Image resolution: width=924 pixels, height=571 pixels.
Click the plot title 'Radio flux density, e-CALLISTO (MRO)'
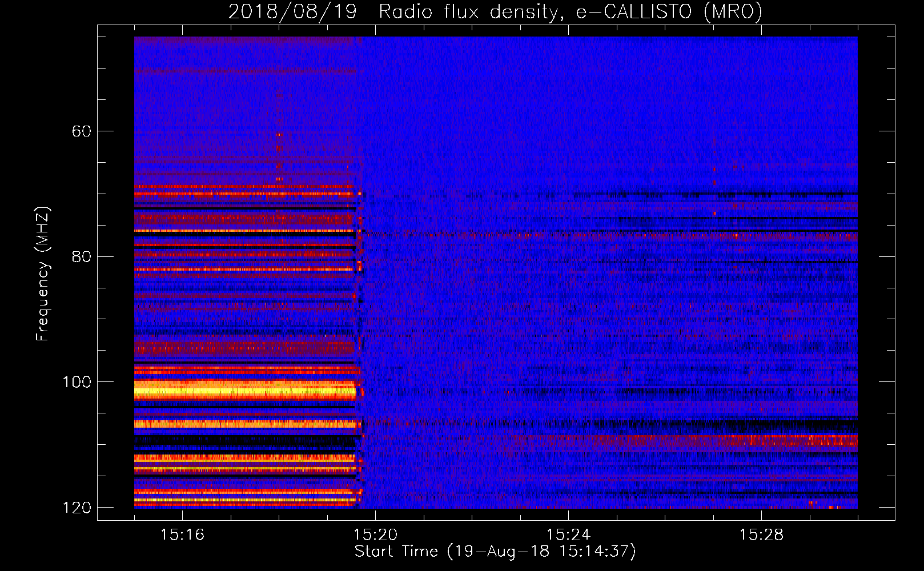point(571,11)
